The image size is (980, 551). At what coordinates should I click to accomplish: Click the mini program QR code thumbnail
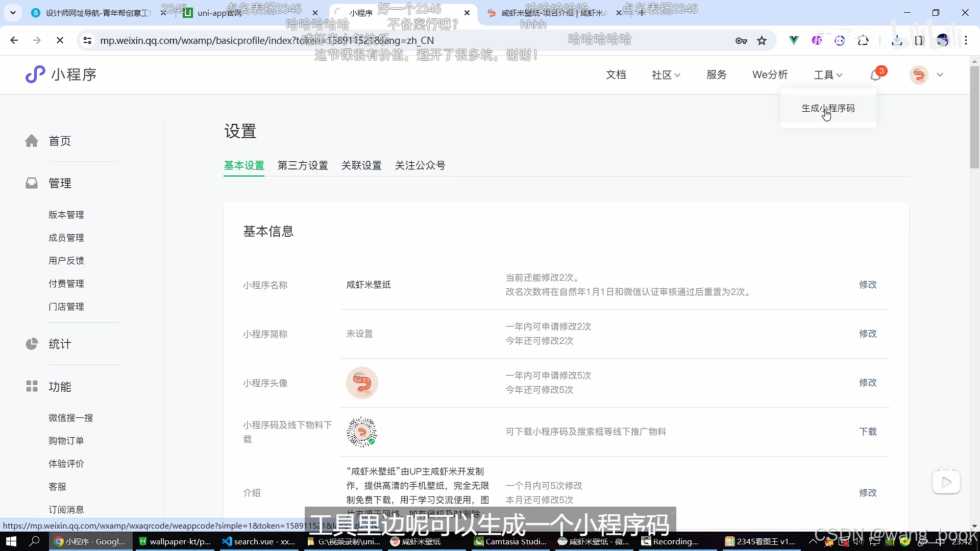[x=362, y=432]
